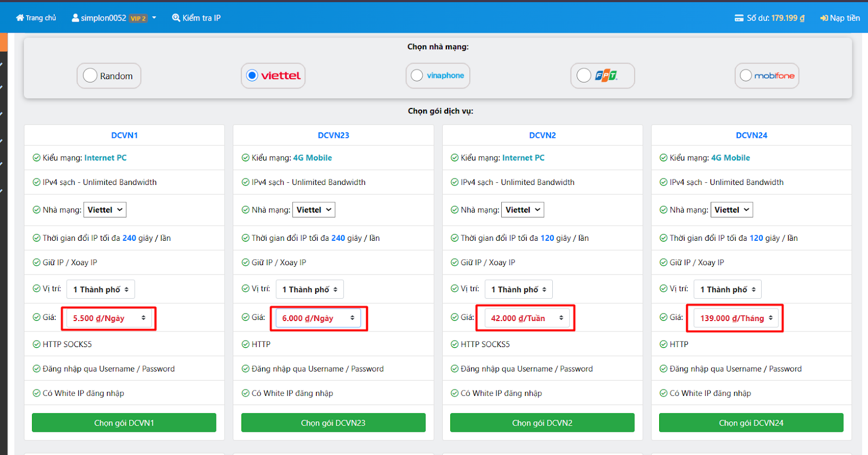Select the Vinaphone network radio button
The width and height of the screenshot is (868, 455).
pyautogui.click(x=417, y=75)
